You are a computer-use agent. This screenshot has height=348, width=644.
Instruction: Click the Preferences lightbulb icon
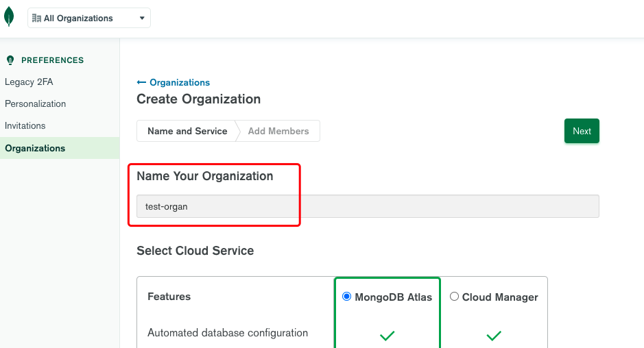[10, 60]
